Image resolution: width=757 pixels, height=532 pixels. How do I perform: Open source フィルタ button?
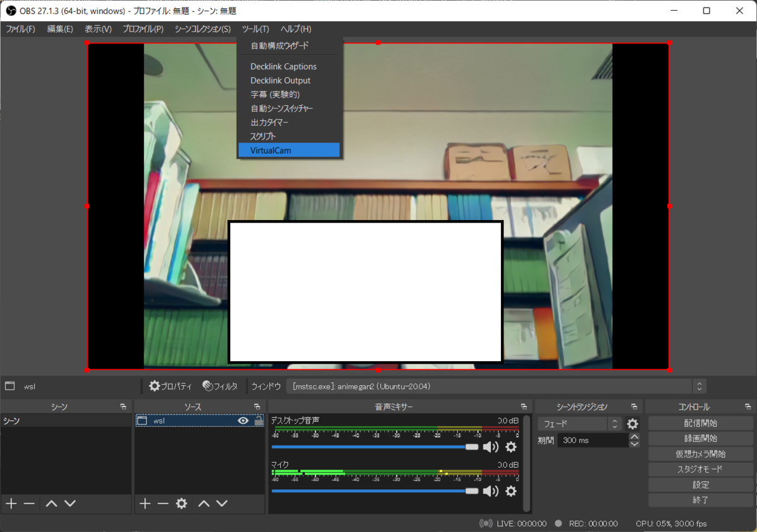click(x=220, y=386)
